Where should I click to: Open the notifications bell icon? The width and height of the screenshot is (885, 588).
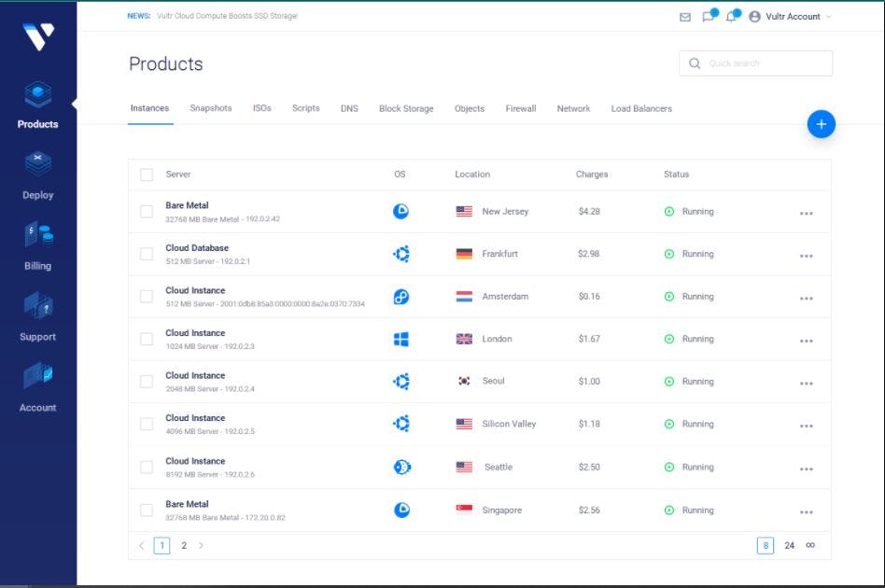click(x=733, y=16)
